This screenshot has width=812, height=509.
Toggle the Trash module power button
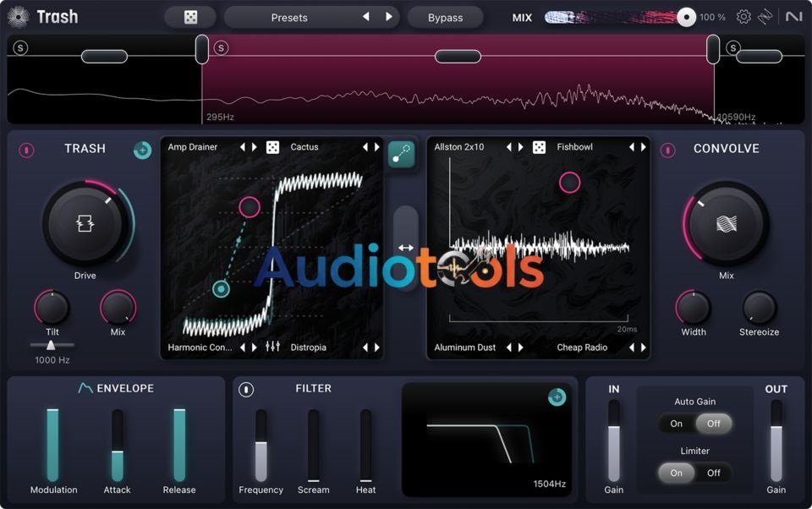25,149
